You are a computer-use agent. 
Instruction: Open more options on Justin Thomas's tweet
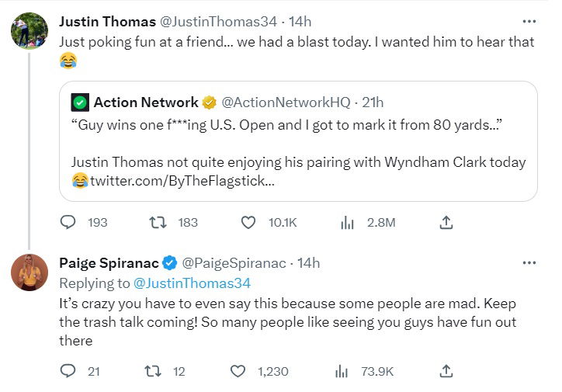click(x=529, y=21)
